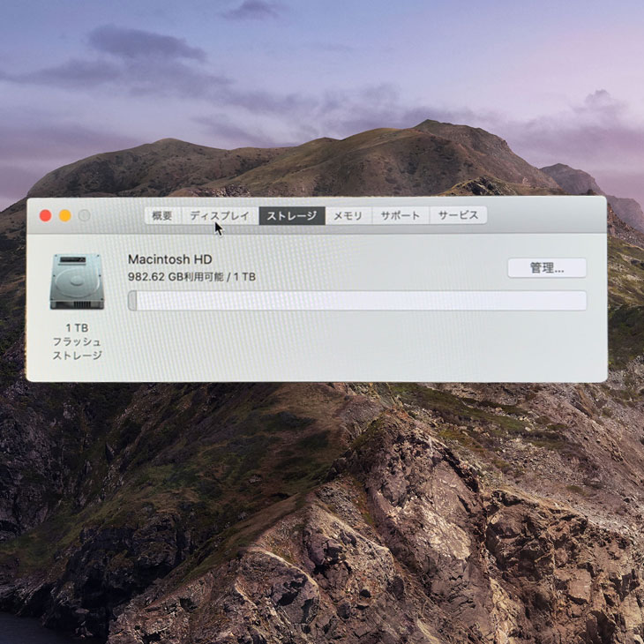Click the 982.62 GB利用可能 text
This screenshot has width=644, height=644.
174,276
